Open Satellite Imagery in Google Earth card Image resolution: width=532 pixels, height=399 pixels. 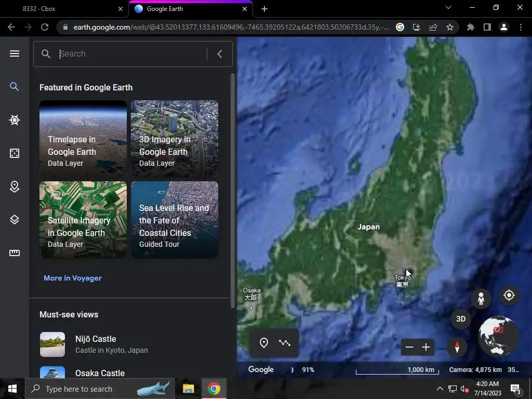point(83,220)
